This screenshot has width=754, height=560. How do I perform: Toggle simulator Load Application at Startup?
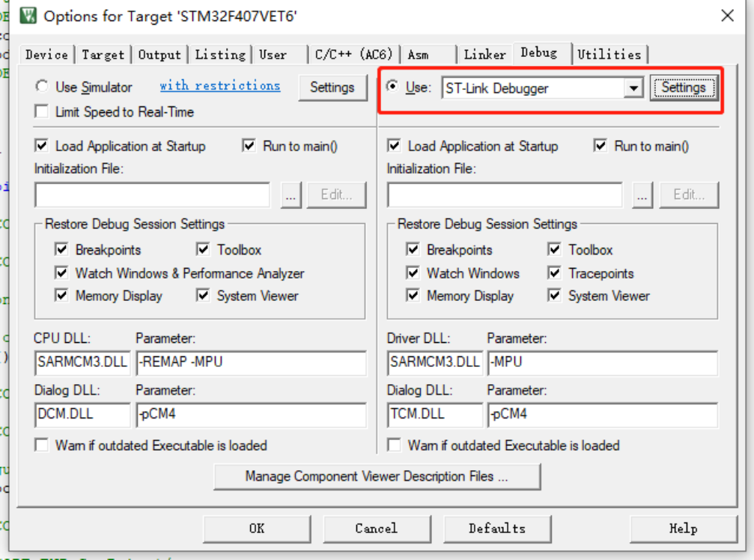(x=43, y=146)
